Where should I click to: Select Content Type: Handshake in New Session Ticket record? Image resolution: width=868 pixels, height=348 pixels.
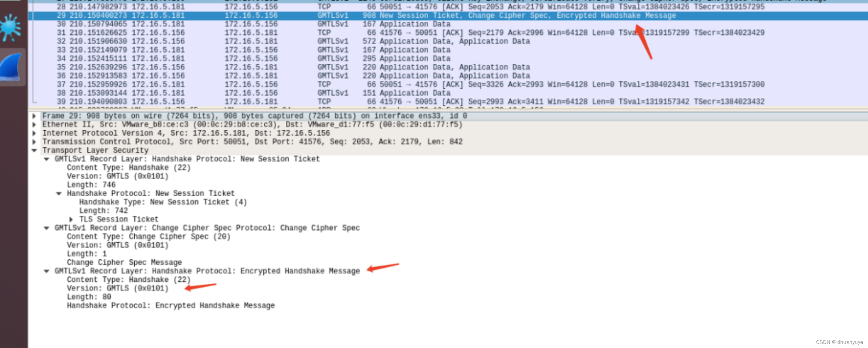[129, 168]
